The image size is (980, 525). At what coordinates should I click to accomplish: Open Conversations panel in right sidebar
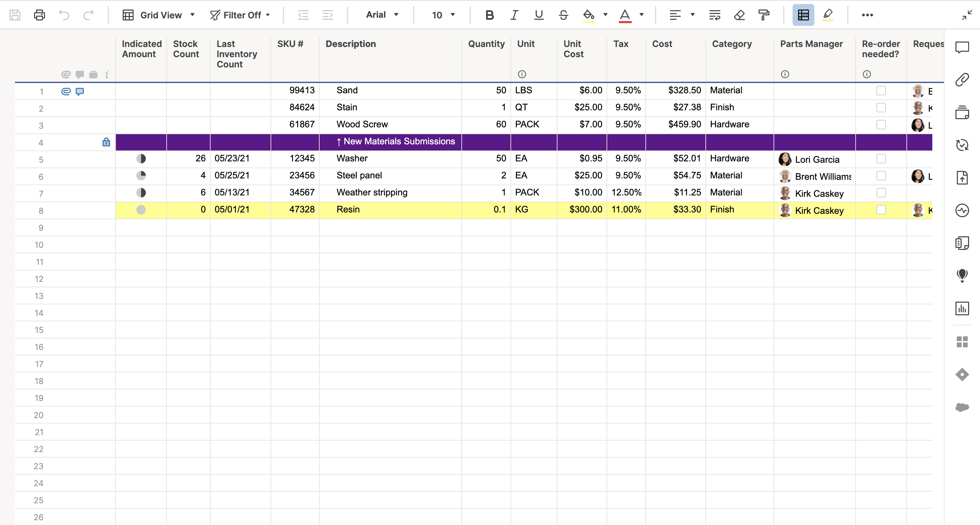(x=962, y=48)
